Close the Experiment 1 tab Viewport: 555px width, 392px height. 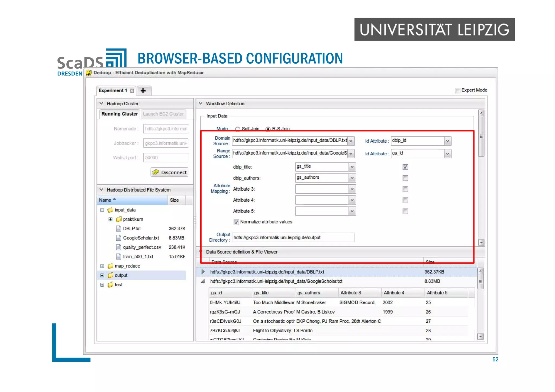(x=132, y=91)
